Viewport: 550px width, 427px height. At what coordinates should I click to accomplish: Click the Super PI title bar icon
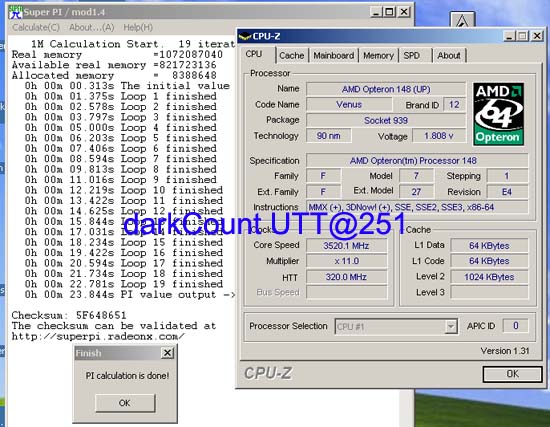(15, 12)
